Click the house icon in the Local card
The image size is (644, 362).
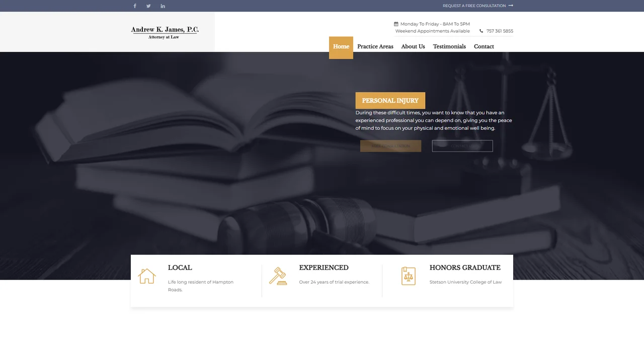146,276
